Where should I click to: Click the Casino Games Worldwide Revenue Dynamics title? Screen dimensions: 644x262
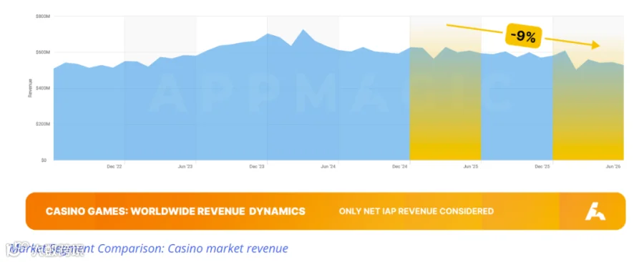coord(175,211)
